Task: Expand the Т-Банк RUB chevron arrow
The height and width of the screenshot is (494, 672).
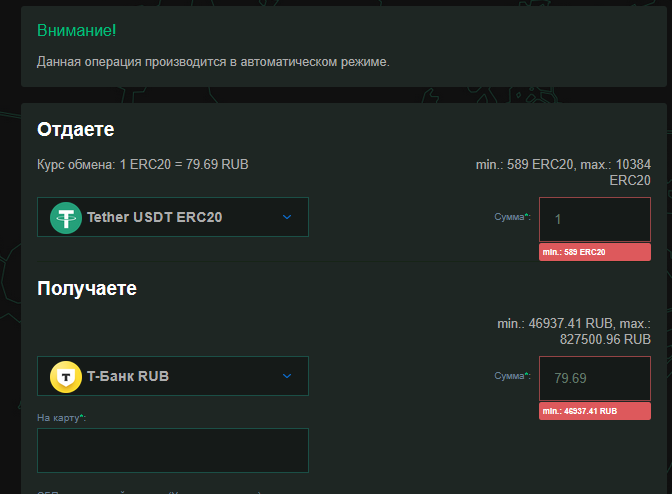Action: coord(287,376)
